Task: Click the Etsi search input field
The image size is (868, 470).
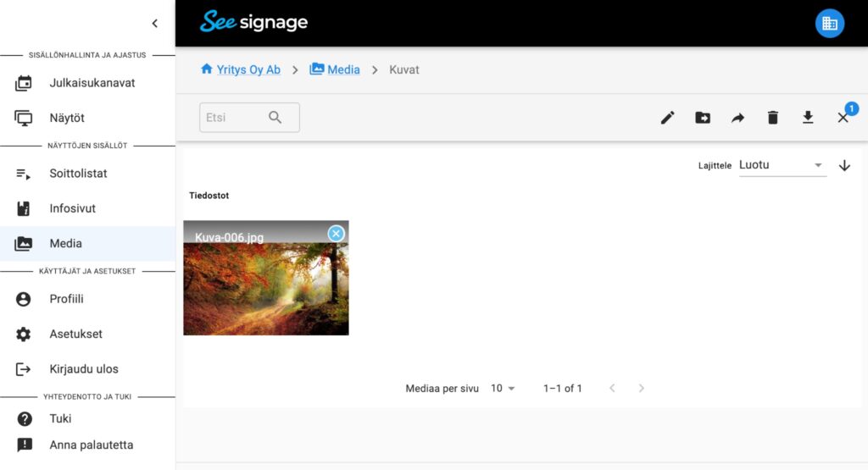Action: (233, 118)
